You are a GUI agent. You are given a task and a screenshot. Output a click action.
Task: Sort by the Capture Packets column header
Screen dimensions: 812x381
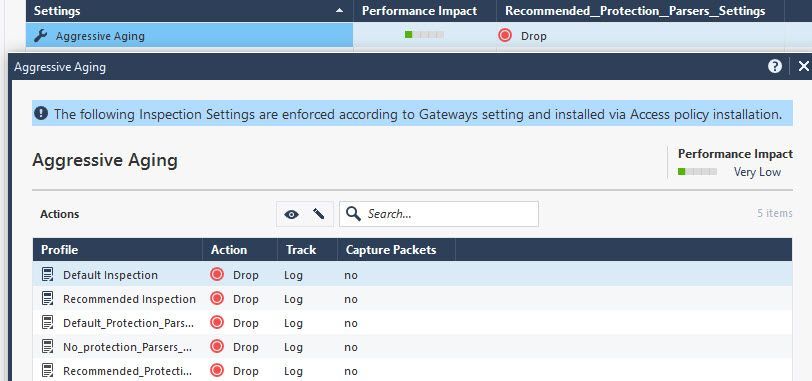(x=396, y=250)
